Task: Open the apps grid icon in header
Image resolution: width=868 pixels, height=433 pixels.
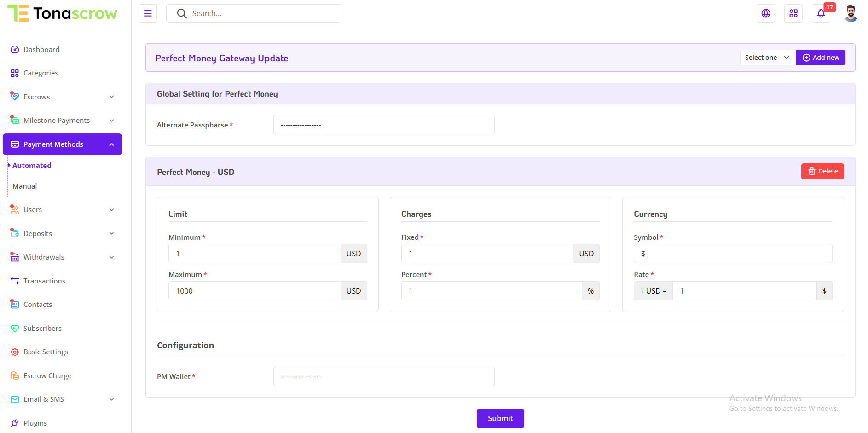Action: tap(793, 13)
